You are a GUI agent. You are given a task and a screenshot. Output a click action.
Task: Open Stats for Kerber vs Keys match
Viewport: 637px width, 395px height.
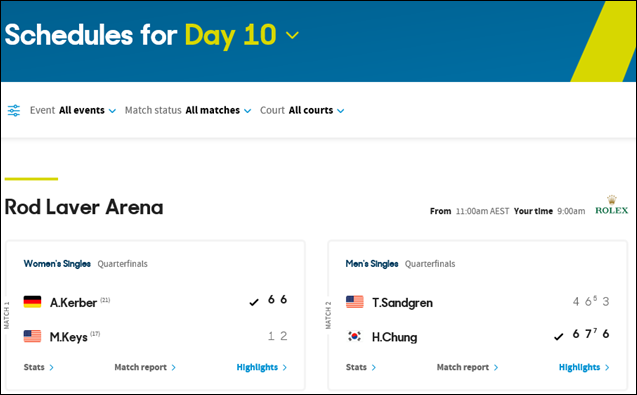click(x=39, y=367)
